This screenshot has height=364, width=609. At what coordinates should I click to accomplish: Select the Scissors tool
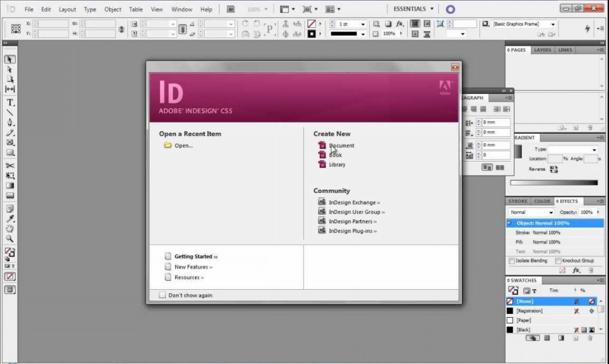[10, 166]
